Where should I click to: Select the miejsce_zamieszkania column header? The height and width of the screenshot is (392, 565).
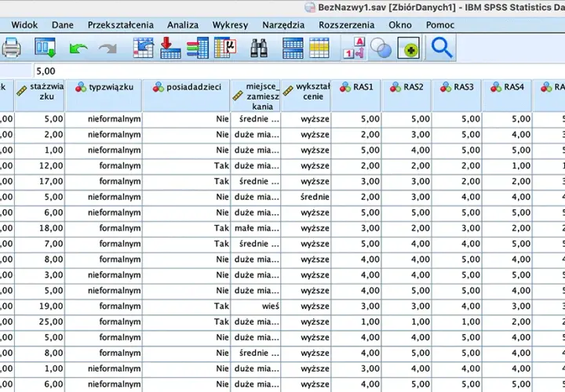point(256,96)
